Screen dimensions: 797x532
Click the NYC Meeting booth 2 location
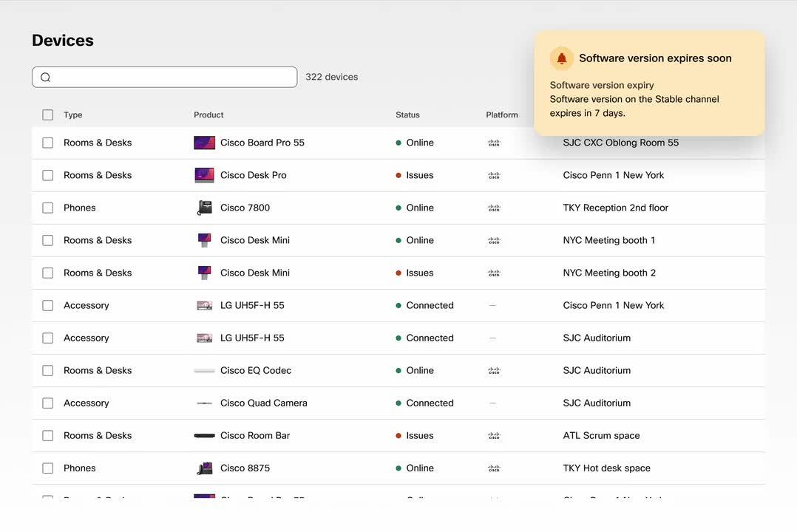point(609,273)
